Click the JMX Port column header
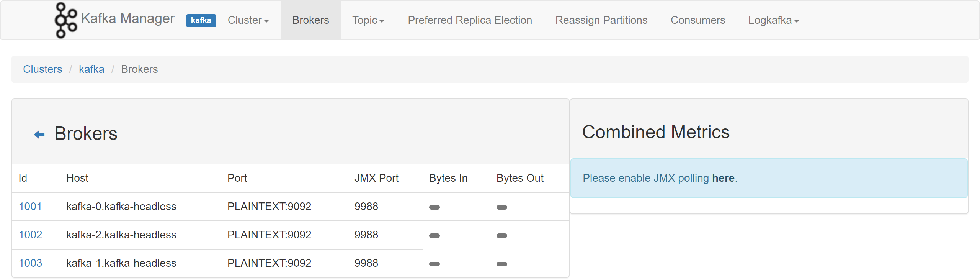 point(376,178)
